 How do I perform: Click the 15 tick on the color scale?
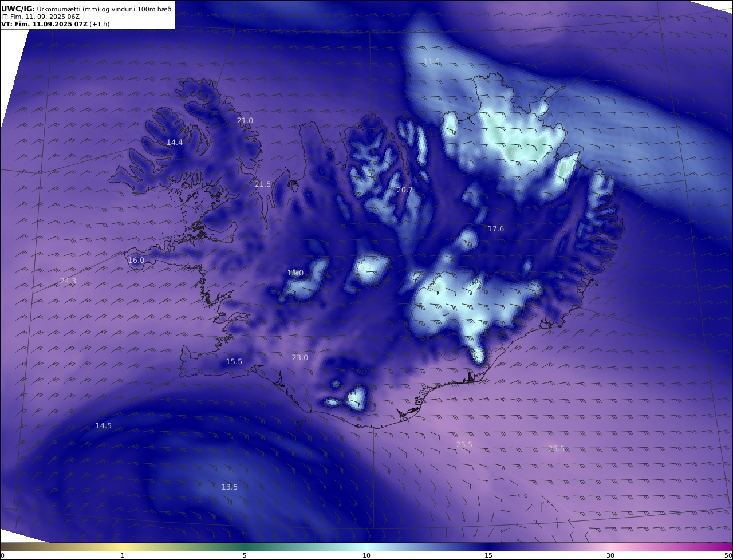coord(488,555)
